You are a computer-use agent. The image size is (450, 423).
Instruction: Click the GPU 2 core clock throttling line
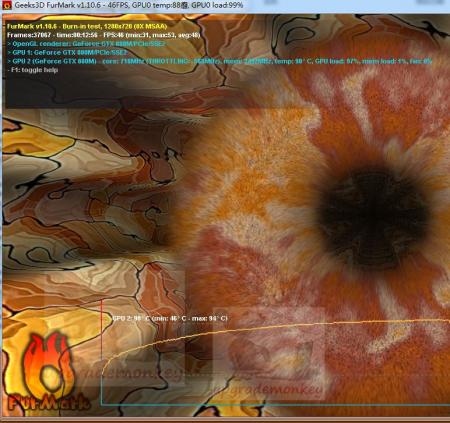220,61
